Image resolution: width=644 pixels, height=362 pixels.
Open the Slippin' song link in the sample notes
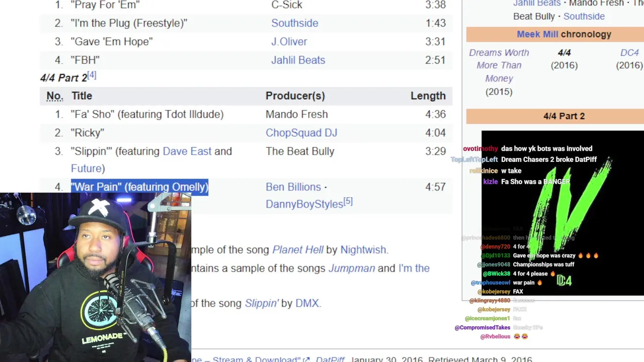(261, 304)
